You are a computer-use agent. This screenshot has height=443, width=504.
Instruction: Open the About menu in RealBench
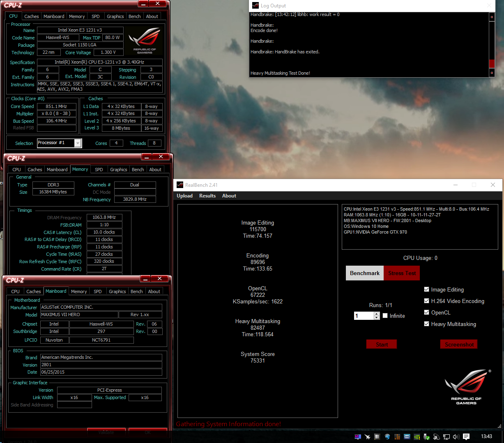tap(229, 196)
